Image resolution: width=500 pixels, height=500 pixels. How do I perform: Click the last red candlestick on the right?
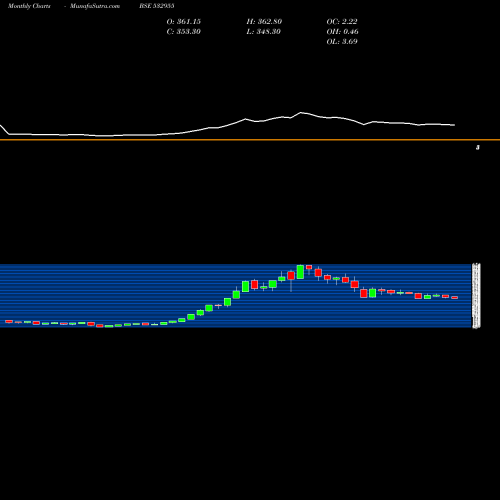coord(455,297)
